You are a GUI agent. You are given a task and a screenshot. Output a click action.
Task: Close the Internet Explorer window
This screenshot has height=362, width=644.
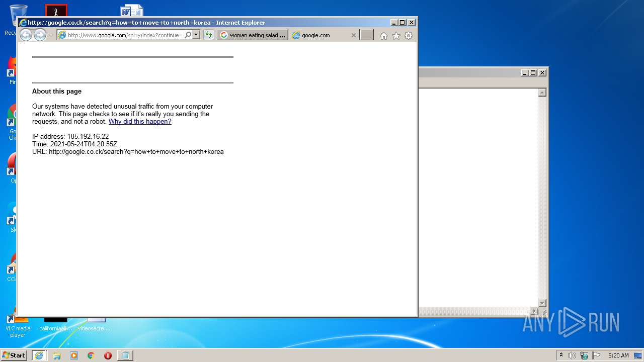click(412, 23)
